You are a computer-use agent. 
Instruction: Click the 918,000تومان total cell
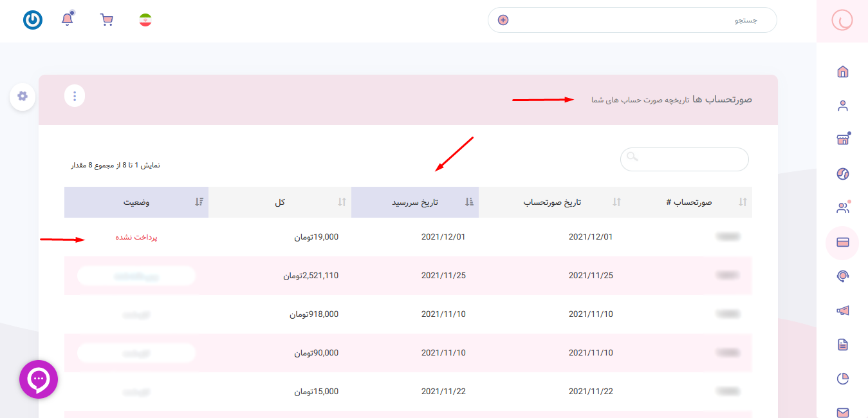pyautogui.click(x=314, y=314)
